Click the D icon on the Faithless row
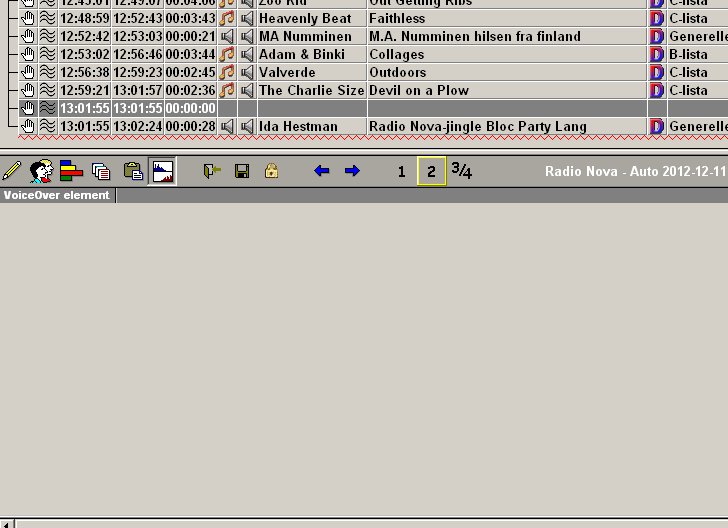 pos(657,19)
